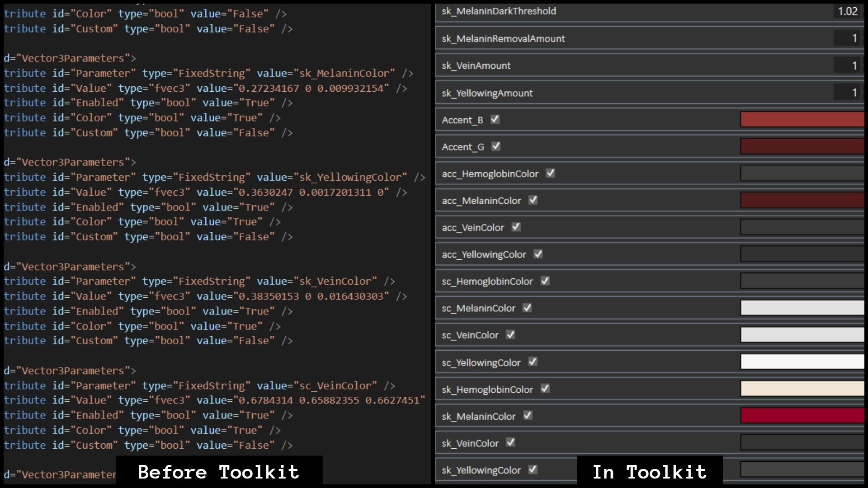This screenshot has height=488, width=868.
Task: Select the sk_MelaninColor color swatch
Action: point(804,416)
